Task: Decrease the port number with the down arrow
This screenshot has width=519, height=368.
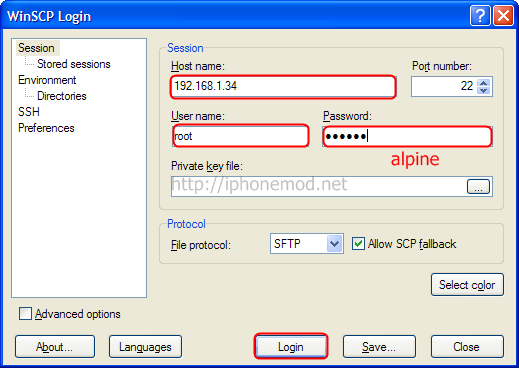Action: 484,90
